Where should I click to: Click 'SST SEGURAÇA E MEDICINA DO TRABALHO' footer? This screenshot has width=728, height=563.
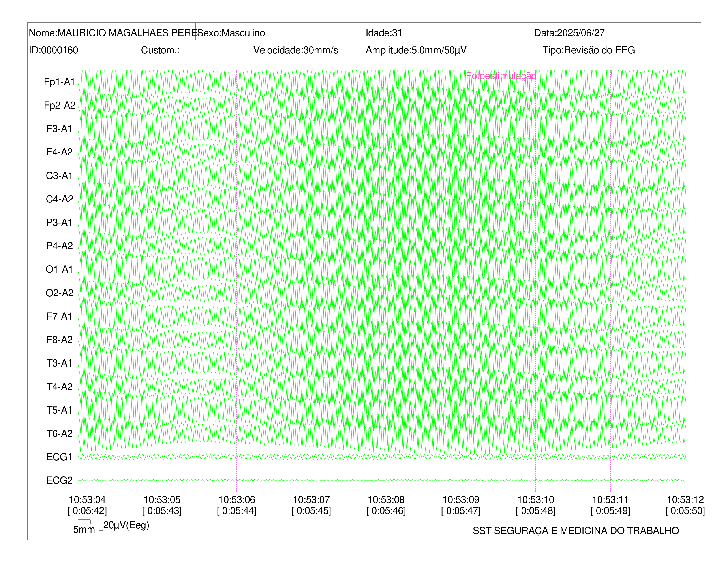(x=576, y=531)
